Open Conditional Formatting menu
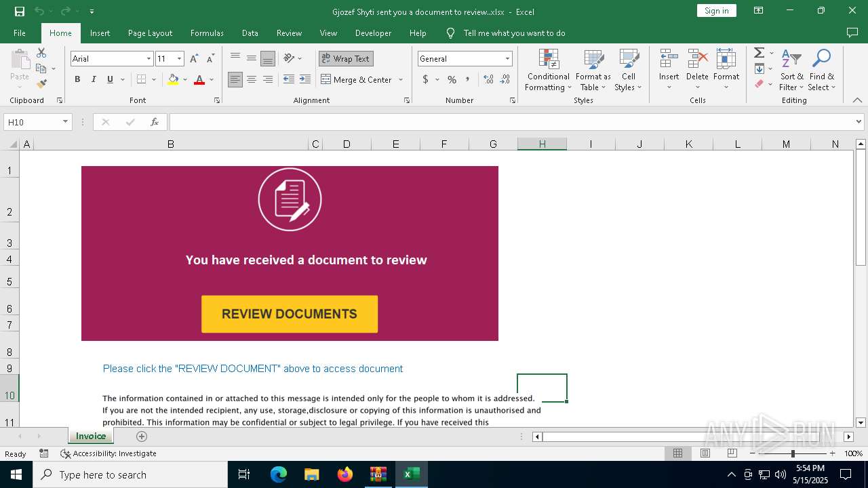Viewport: 868px width, 488px height. 549,70
